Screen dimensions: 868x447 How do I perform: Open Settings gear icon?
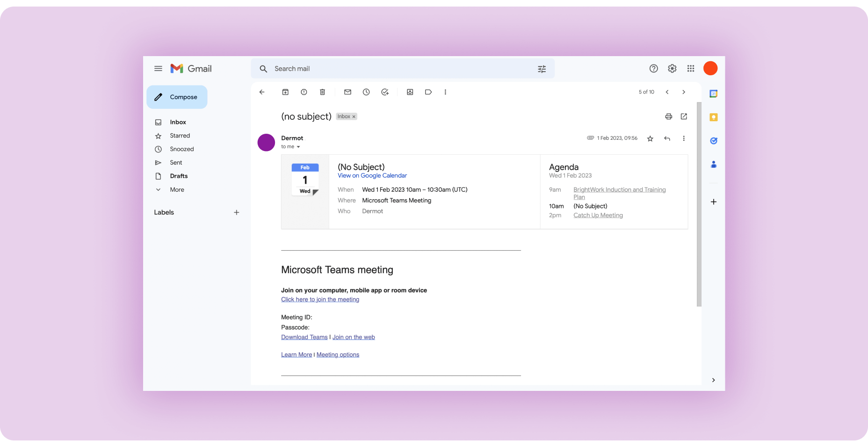click(672, 69)
